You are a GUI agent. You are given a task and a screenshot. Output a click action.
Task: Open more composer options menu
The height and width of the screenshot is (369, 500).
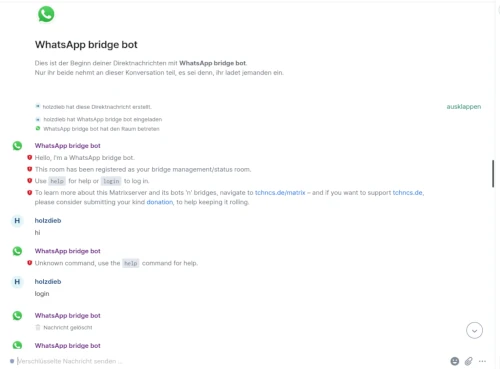482,361
